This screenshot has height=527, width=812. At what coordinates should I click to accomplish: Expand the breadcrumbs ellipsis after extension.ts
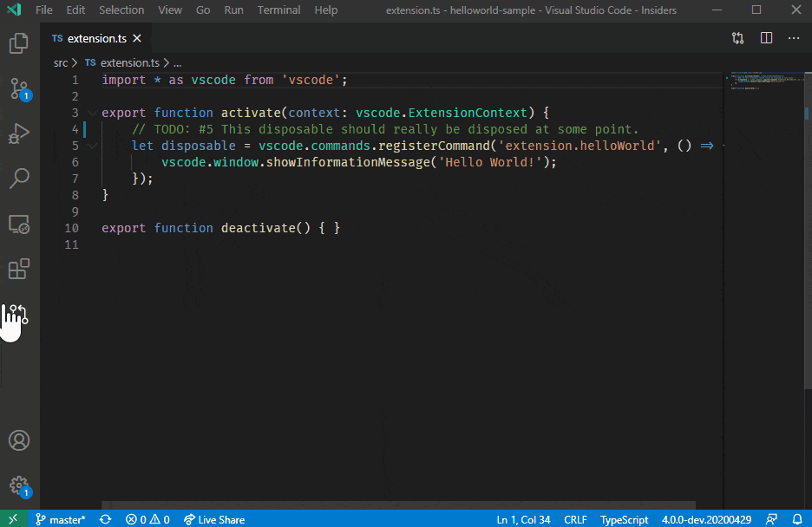tap(177, 62)
